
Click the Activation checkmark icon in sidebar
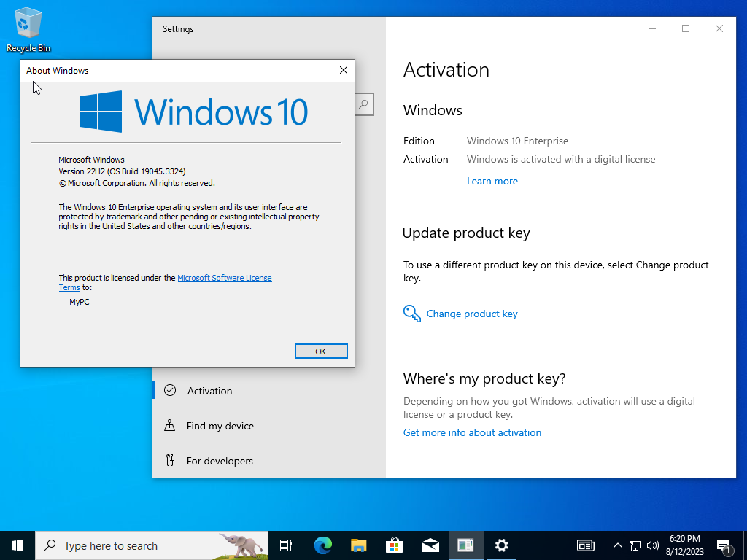[x=170, y=391]
